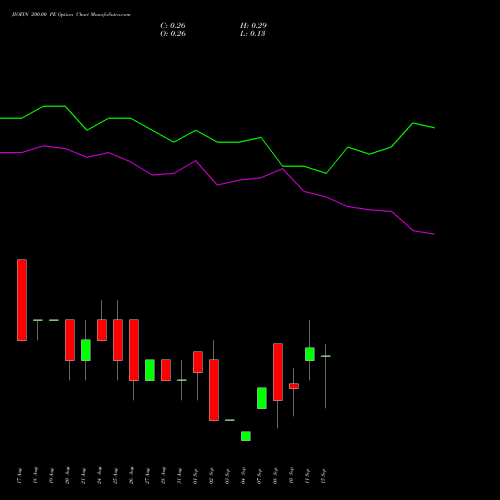Select the 11 Sep date label
This screenshot has height=500, width=500.
pos(307,476)
